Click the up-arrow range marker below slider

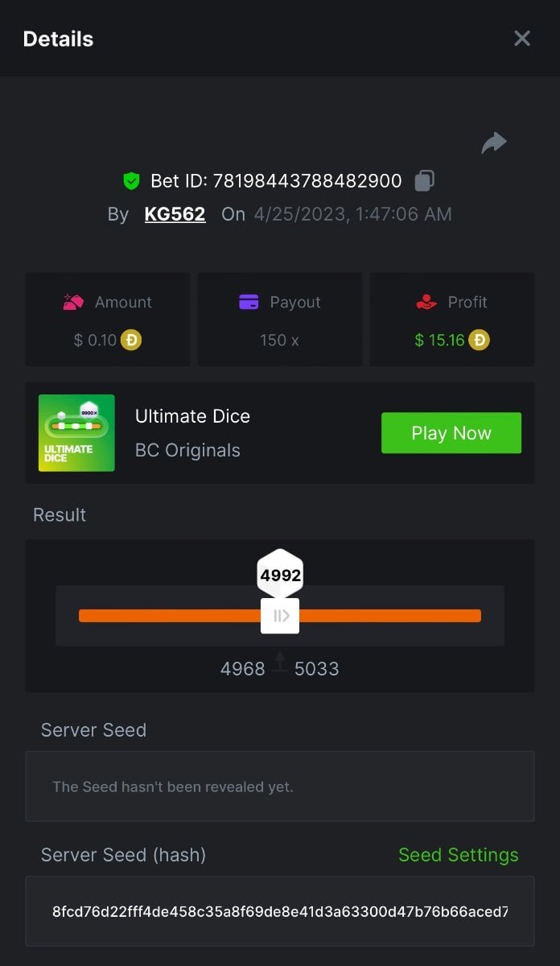(280, 663)
